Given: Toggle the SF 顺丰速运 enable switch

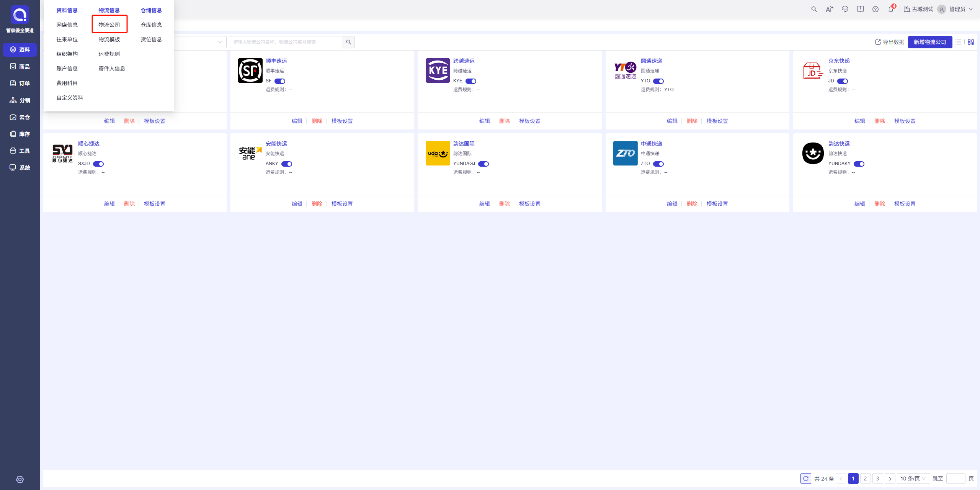Looking at the screenshot, I should pos(280,81).
